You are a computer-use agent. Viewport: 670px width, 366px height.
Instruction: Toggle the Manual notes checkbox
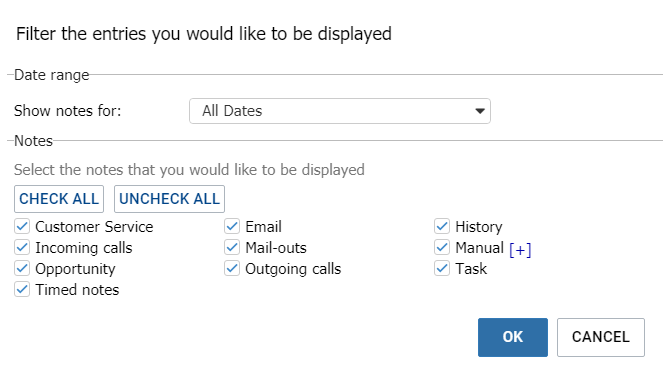[442, 247]
